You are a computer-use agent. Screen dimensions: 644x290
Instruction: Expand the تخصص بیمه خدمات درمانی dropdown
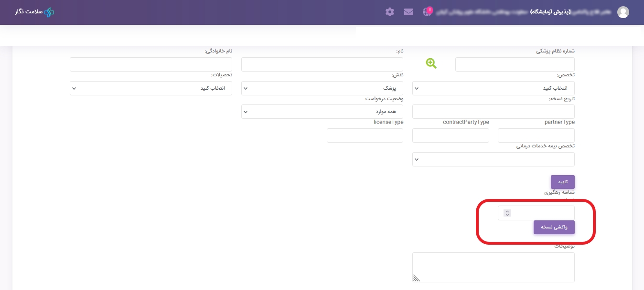point(493,159)
